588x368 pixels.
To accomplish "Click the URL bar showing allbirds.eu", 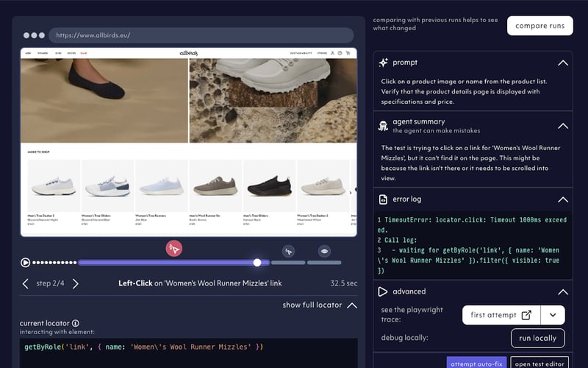I will 201,35.
